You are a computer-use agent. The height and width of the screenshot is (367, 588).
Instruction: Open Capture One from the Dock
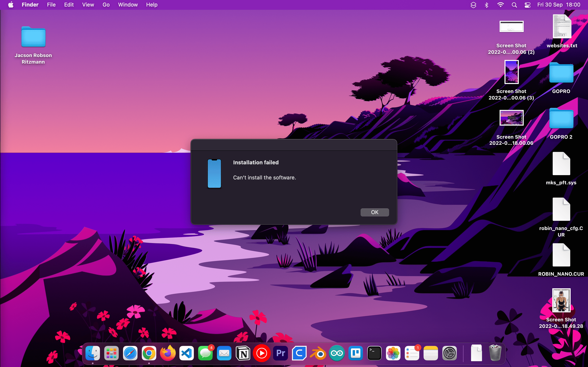coord(299,353)
